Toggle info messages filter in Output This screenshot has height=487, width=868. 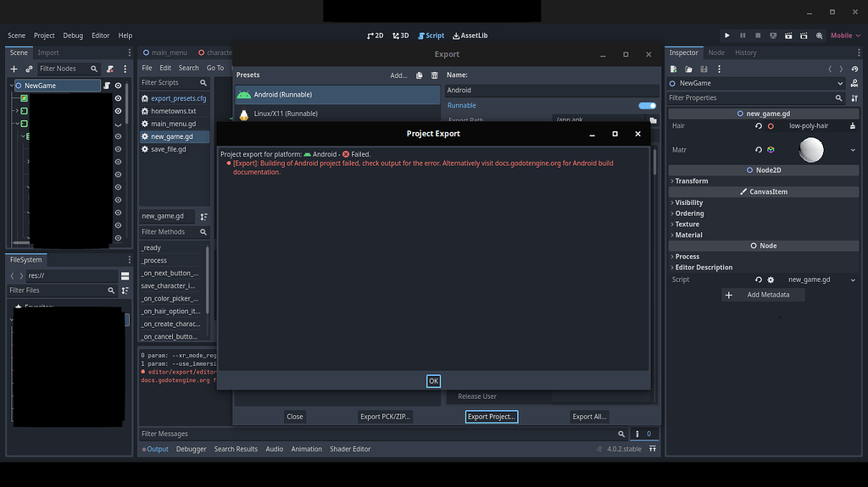tap(643, 434)
